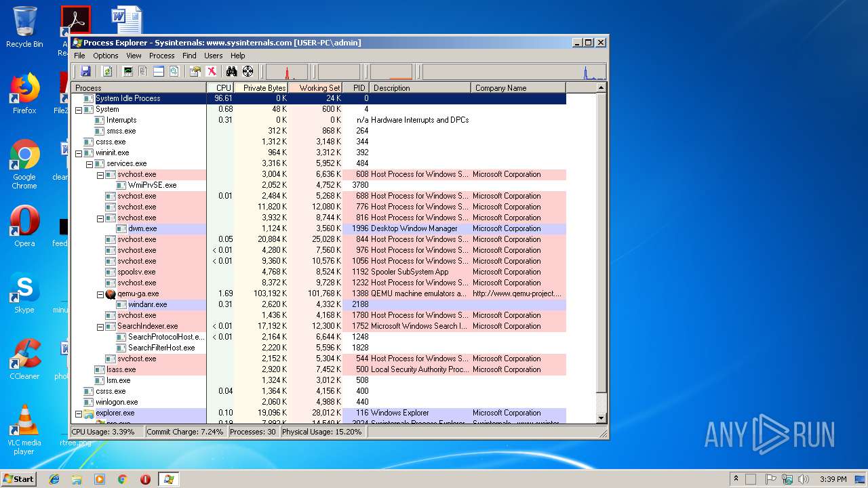Select the dwm.exe process
The image size is (868, 488).
pyautogui.click(x=318, y=228)
